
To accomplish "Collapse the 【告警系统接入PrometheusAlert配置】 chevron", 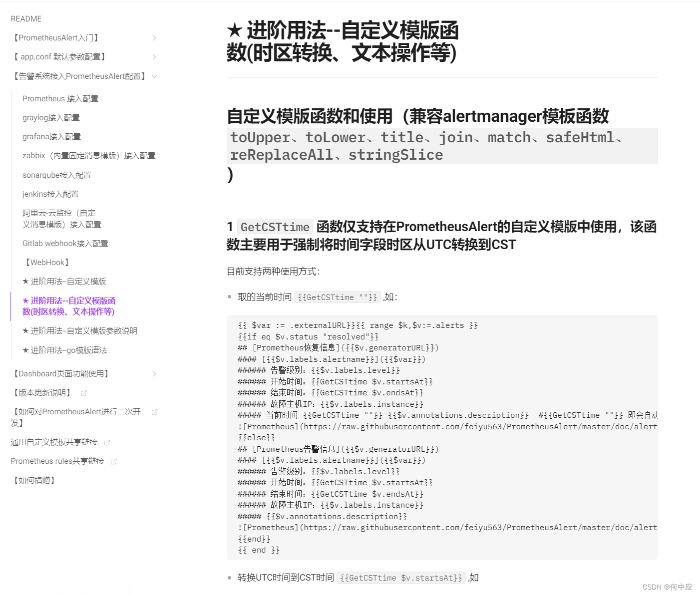I will click(x=154, y=76).
